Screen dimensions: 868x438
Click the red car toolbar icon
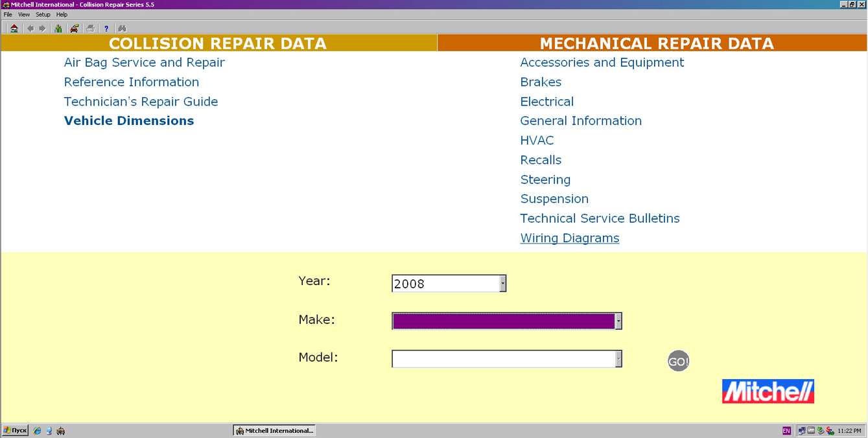click(x=75, y=29)
